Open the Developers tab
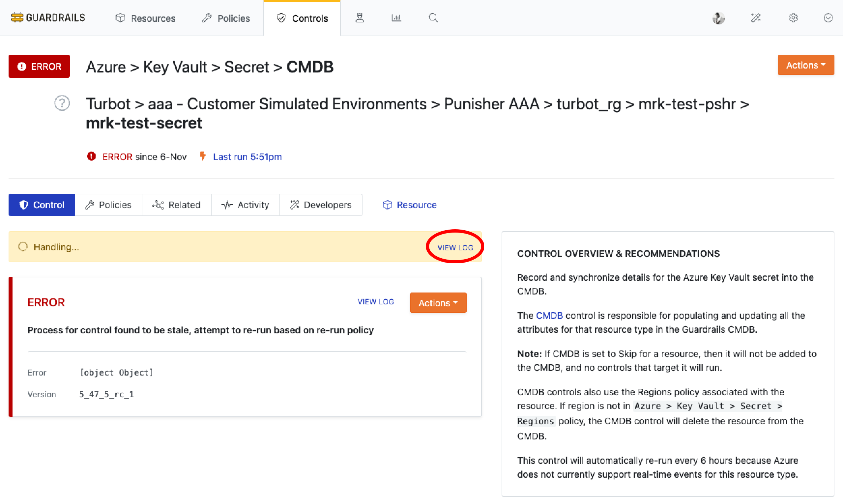Viewport: 843px width, 504px height. click(x=320, y=205)
